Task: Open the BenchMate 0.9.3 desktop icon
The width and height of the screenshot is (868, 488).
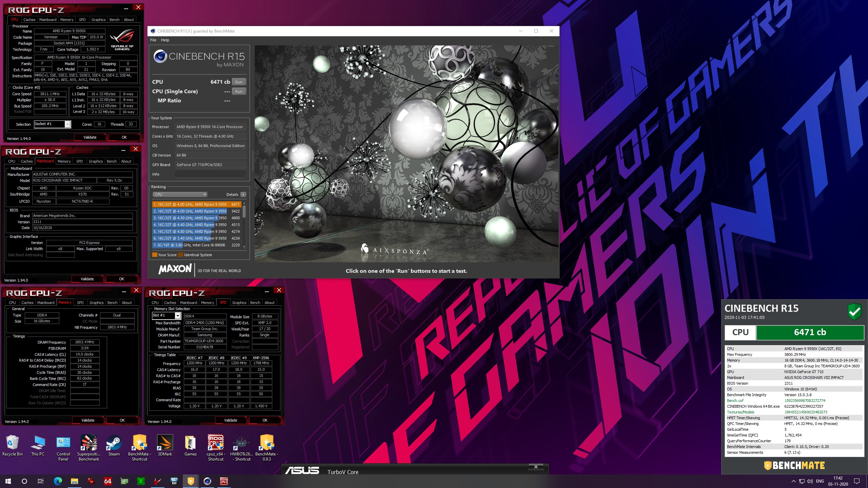Action: coord(267,448)
